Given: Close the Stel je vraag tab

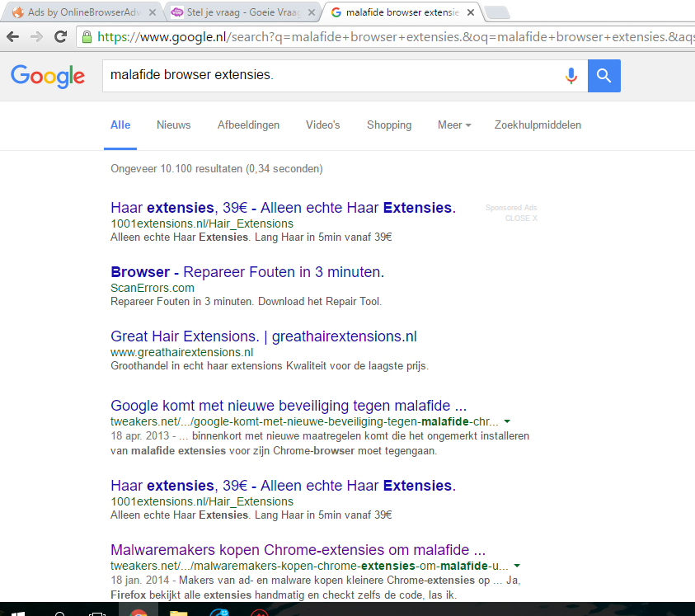Looking at the screenshot, I should 312,12.
